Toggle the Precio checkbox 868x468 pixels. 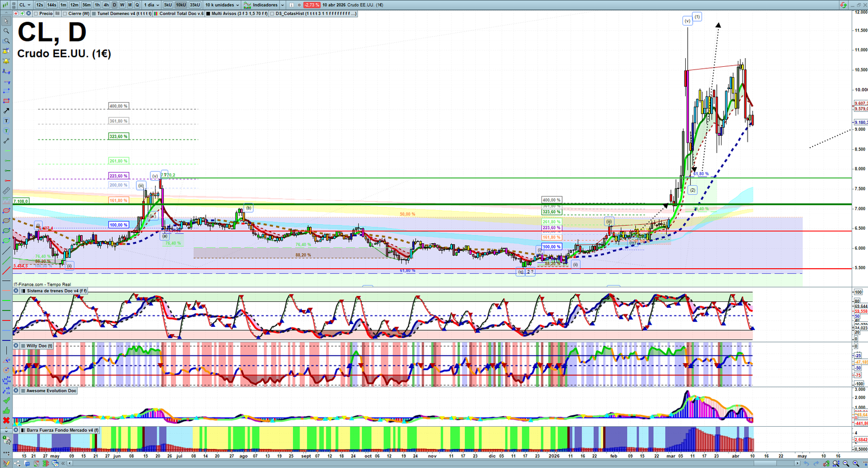point(36,14)
